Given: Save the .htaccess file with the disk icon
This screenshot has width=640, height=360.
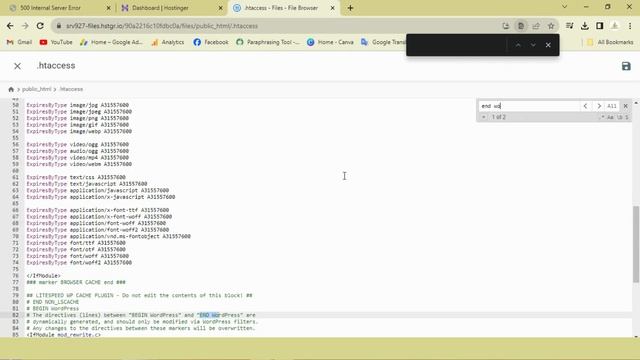Looking at the screenshot, I should pyautogui.click(x=626, y=66).
